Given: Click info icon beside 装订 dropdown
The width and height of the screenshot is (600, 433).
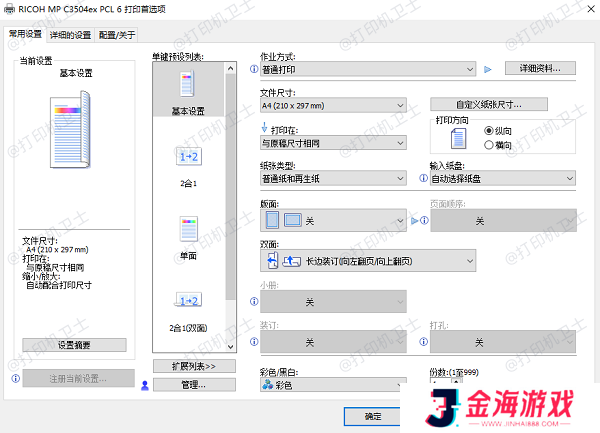Looking at the screenshot, I should [254, 342].
